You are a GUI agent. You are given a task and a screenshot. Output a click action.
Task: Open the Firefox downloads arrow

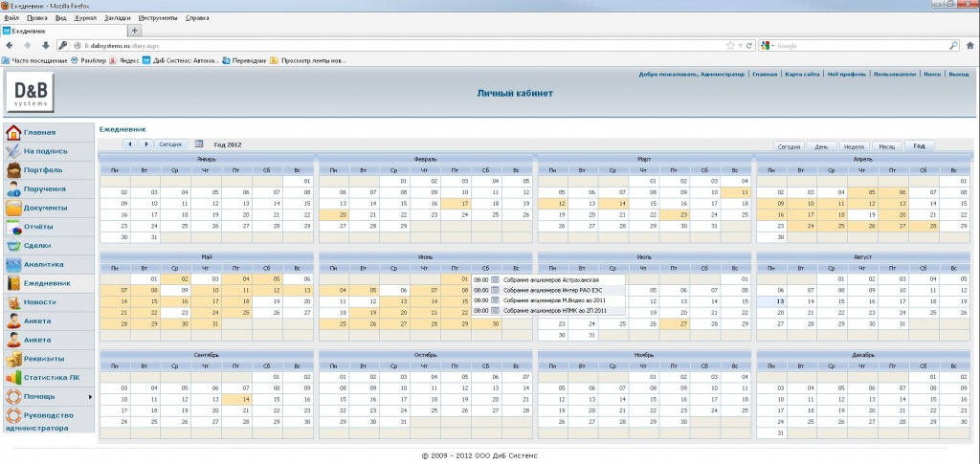[x=45, y=46]
